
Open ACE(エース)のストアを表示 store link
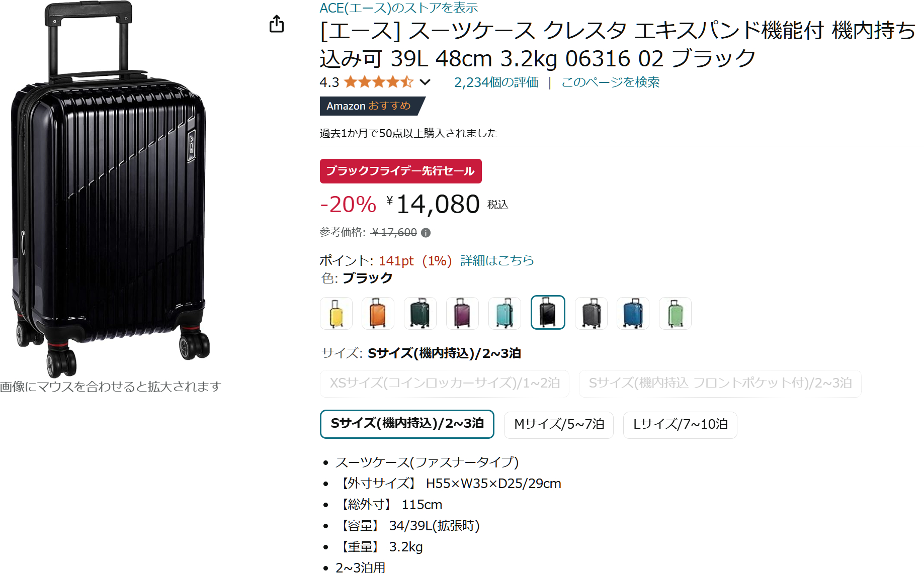coord(398,8)
